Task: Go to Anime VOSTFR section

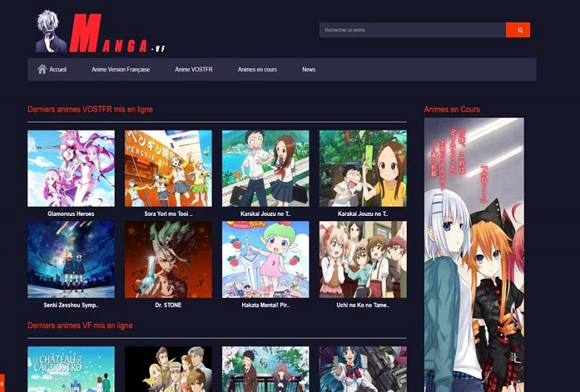Action: (194, 70)
